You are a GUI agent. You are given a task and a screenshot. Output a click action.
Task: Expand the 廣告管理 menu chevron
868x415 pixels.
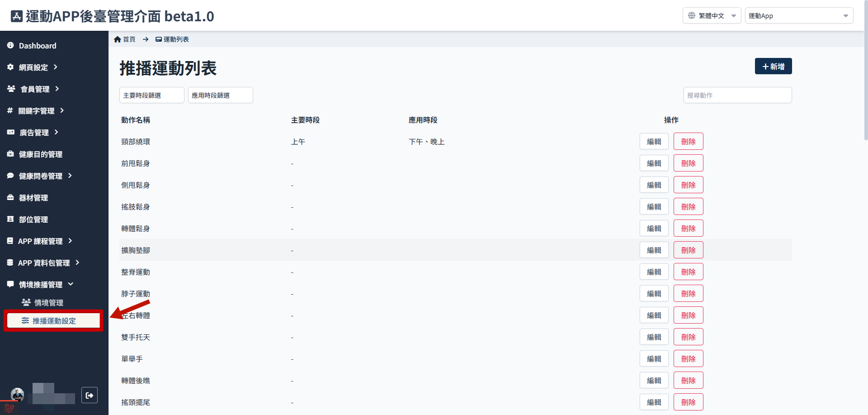(x=56, y=132)
